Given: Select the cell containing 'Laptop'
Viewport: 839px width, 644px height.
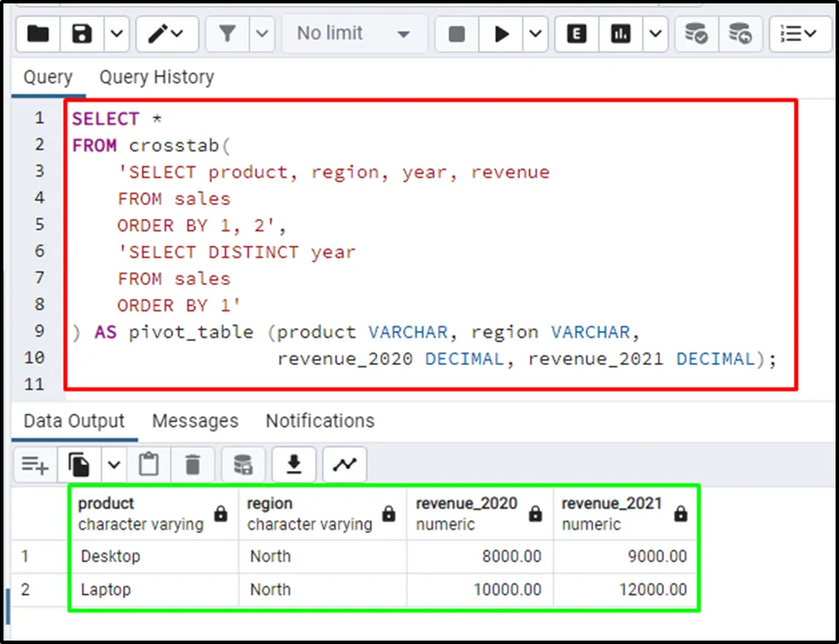Looking at the screenshot, I should coord(106,589).
